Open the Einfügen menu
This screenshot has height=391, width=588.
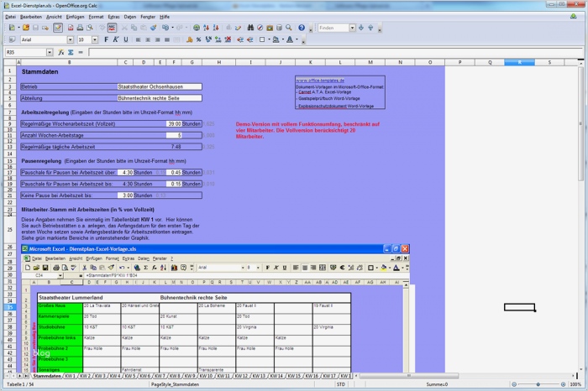click(x=75, y=16)
